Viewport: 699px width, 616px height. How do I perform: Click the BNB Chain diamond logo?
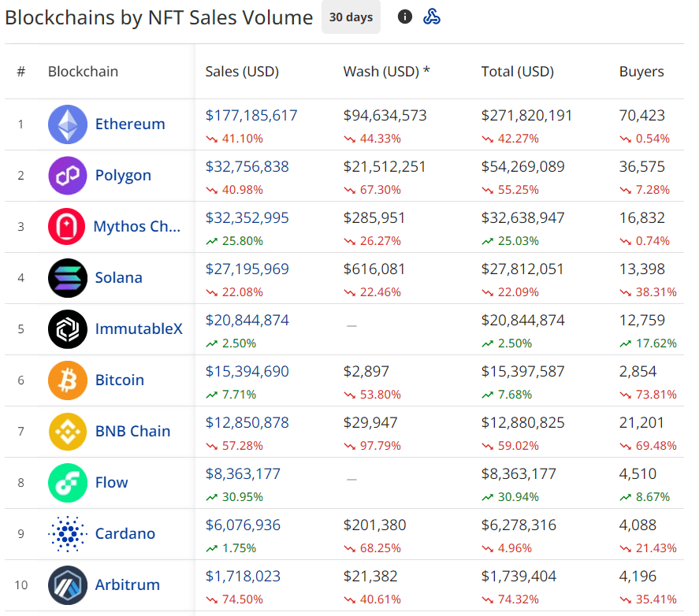pyautogui.click(x=67, y=432)
